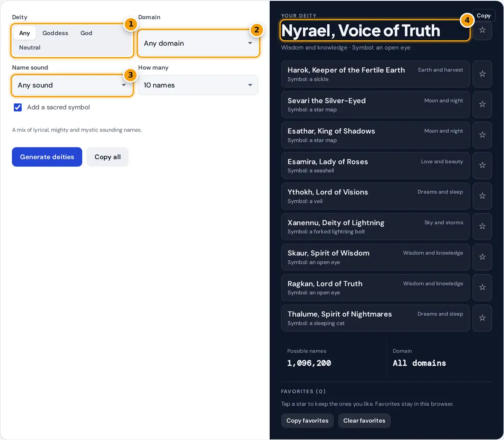Star Sevari the Silver-Eyed
This screenshot has width=504, height=440.
(482, 104)
